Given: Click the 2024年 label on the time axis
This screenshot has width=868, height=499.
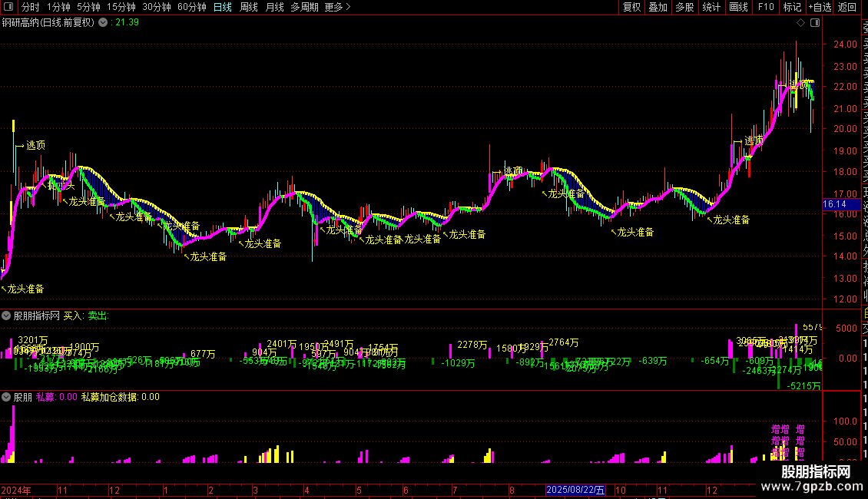Looking at the screenshot, I should 16,490.
